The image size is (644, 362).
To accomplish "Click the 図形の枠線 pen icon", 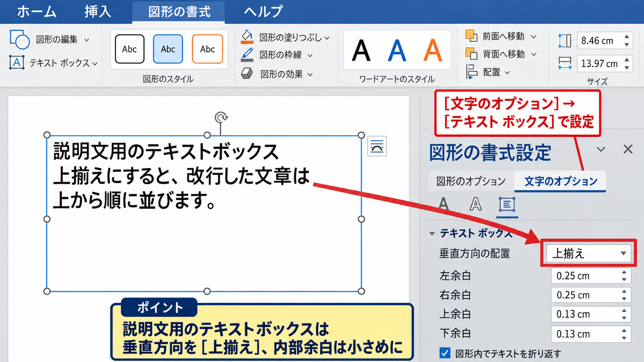I will (247, 55).
